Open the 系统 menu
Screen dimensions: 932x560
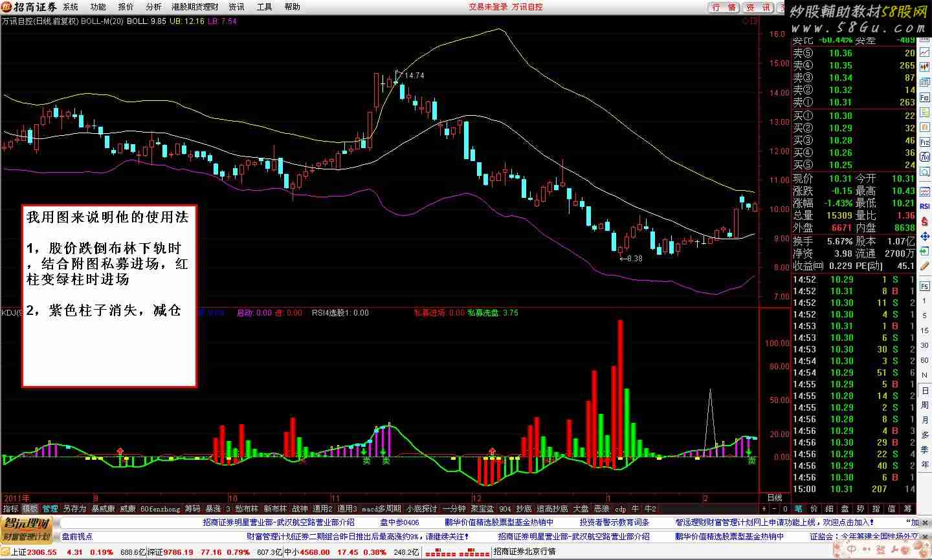(x=71, y=7)
